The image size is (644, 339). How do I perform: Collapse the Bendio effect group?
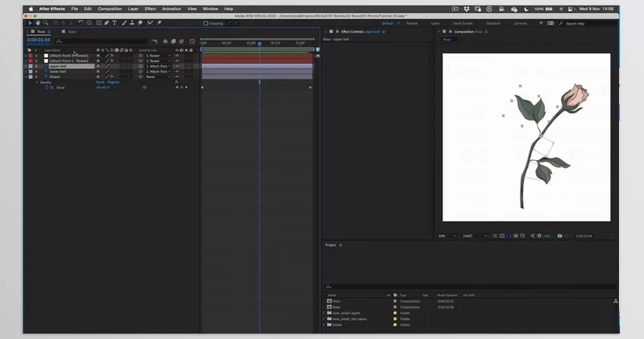pyautogui.click(x=36, y=82)
